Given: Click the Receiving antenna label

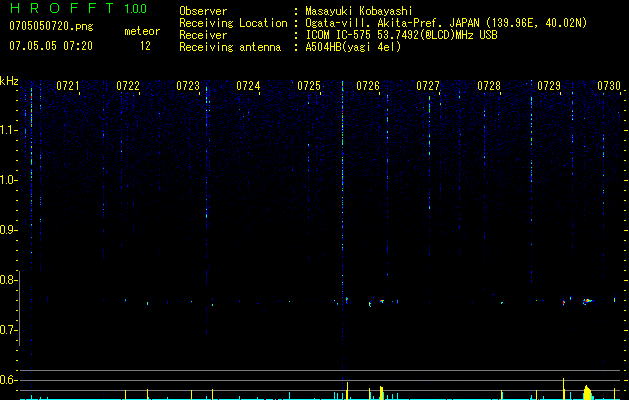Looking at the screenshot, I should click(230, 47).
